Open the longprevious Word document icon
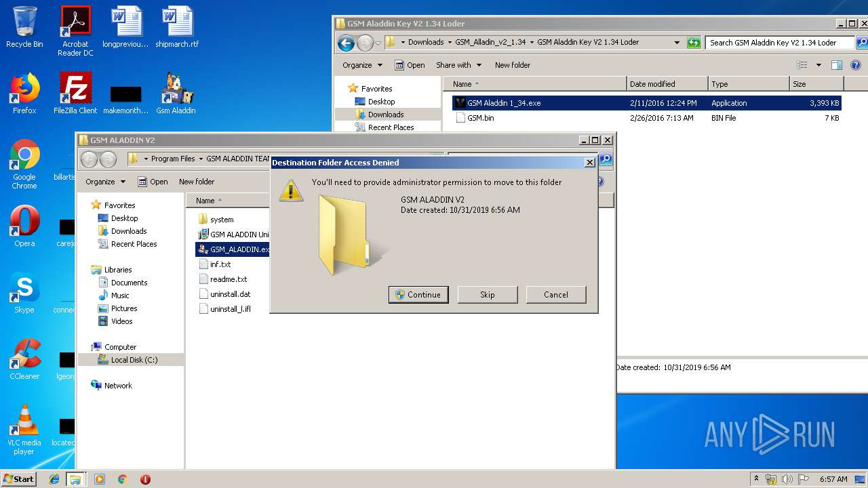This screenshot has width=868, height=488. [126, 27]
